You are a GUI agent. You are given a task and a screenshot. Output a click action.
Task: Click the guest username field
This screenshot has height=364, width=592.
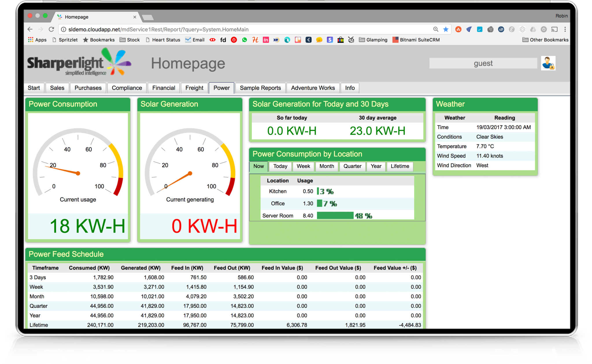[483, 63]
